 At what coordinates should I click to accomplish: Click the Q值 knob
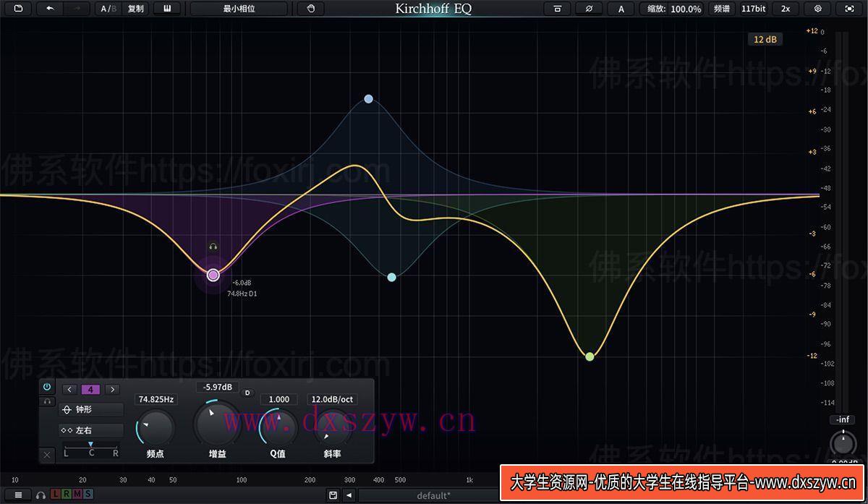click(x=278, y=429)
